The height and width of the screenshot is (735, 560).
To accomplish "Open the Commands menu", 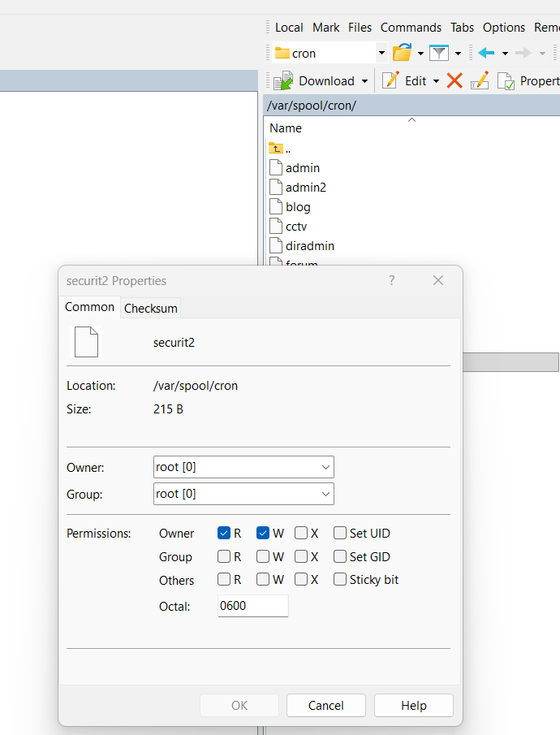I will [x=411, y=28].
